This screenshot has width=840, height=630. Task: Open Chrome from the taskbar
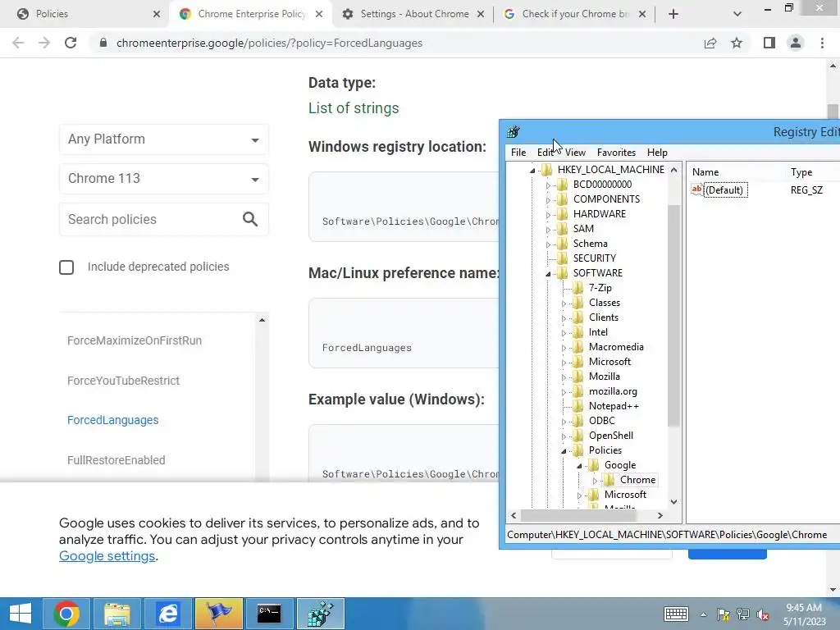point(66,614)
